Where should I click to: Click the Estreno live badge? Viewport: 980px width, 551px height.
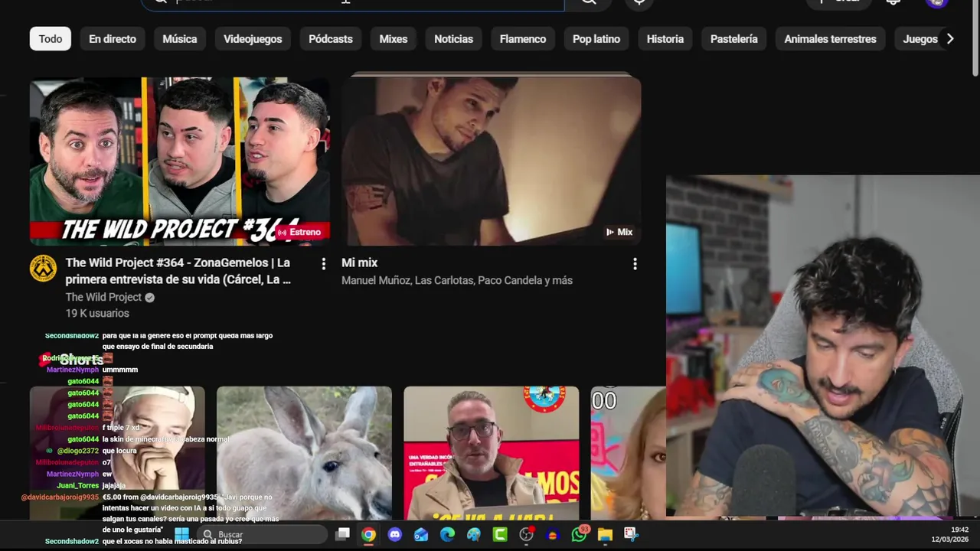(299, 232)
